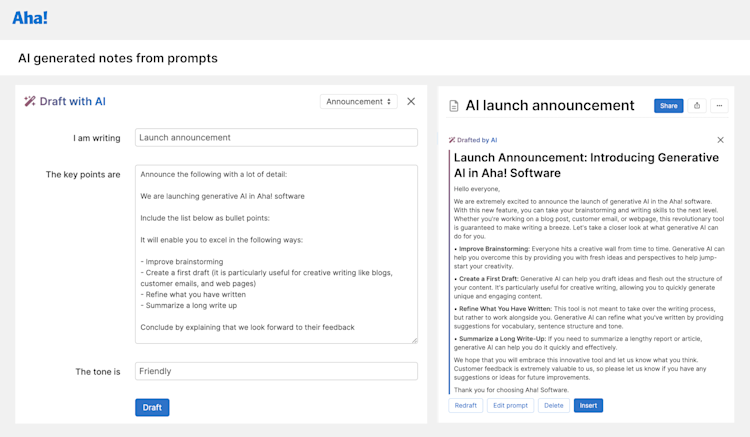Click the Draft with AI magic wand icon
Image resolution: width=750 pixels, height=437 pixels.
(x=30, y=101)
